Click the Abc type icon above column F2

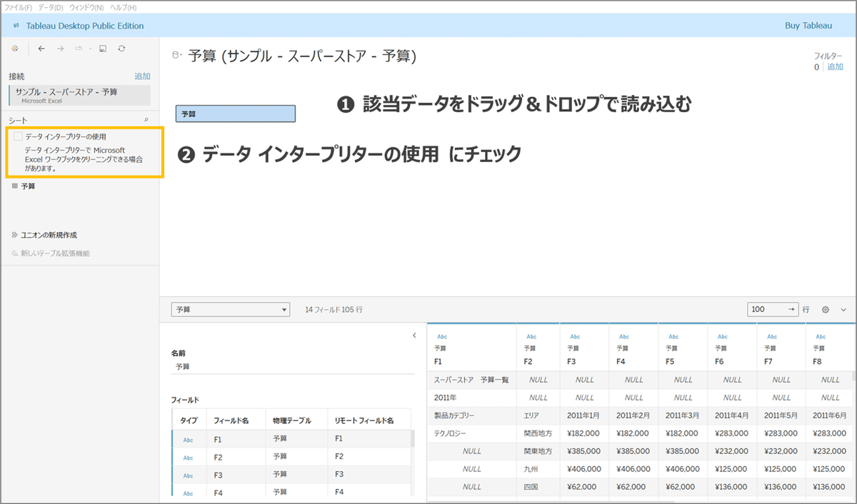pos(531,336)
